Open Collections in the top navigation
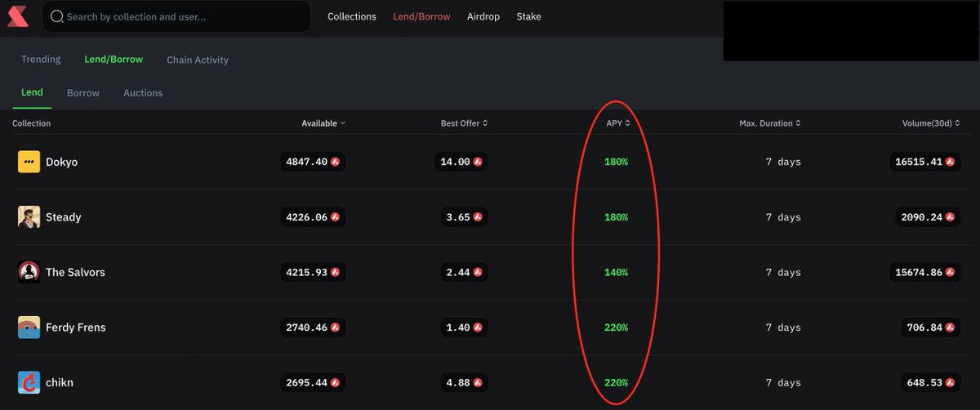Viewport: 980px width, 410px height. (x=352, y=16)
